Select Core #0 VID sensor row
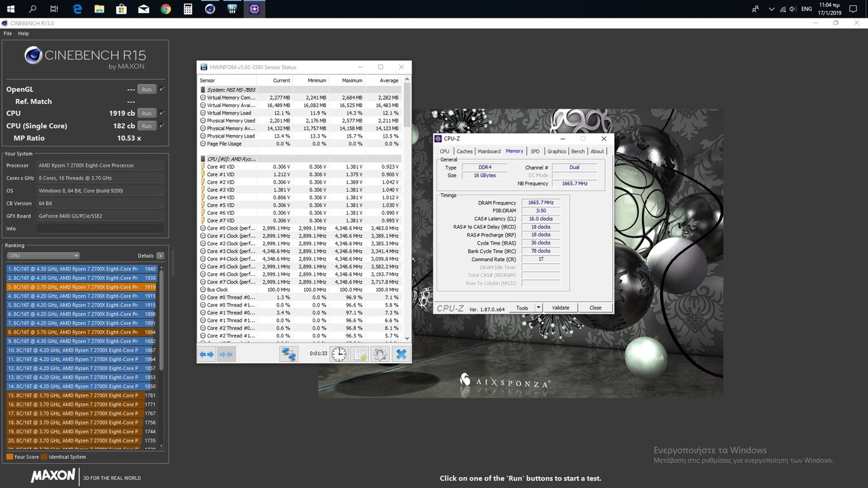 pos(300,167)
